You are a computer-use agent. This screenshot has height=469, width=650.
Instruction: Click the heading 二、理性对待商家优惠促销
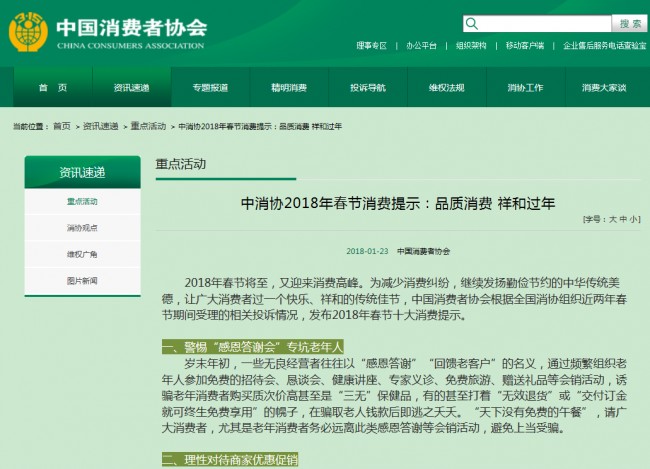click(230, 459)
